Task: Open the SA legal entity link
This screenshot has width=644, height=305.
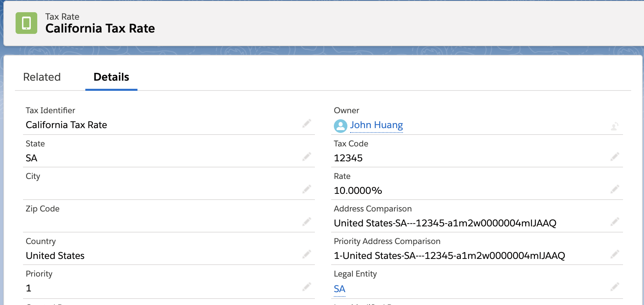Action: coord(339,289)
